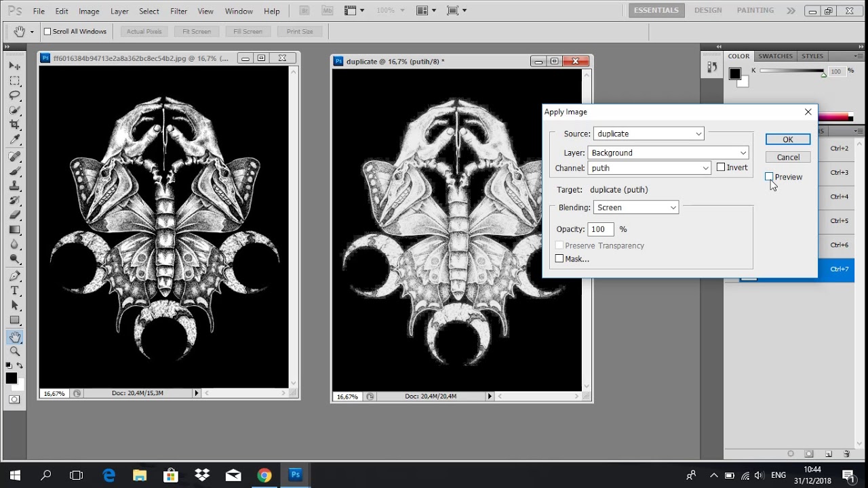Click Cancel in Apply Image dialog
Screen dimensions: 868x488
[788, 157]
